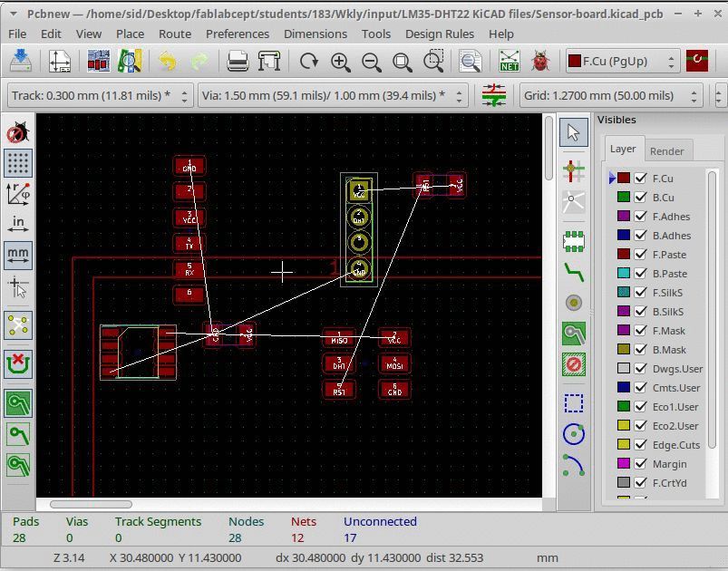This screenshot has height=571, width=728.
Task: Select Display local ratsnest tool
Action: [x=574, y=202]
